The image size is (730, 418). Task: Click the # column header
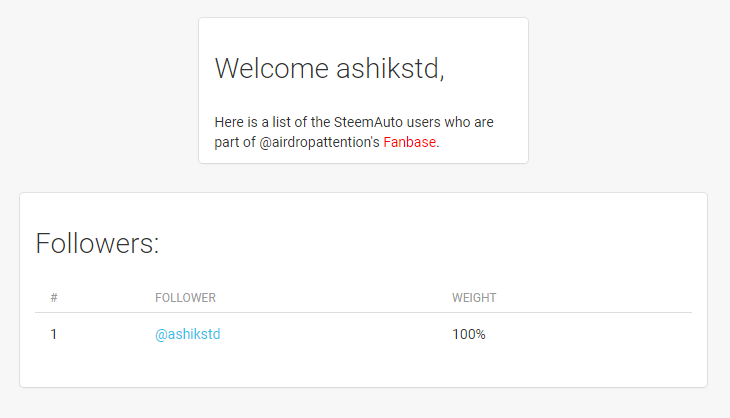click(x=54, y=298)
